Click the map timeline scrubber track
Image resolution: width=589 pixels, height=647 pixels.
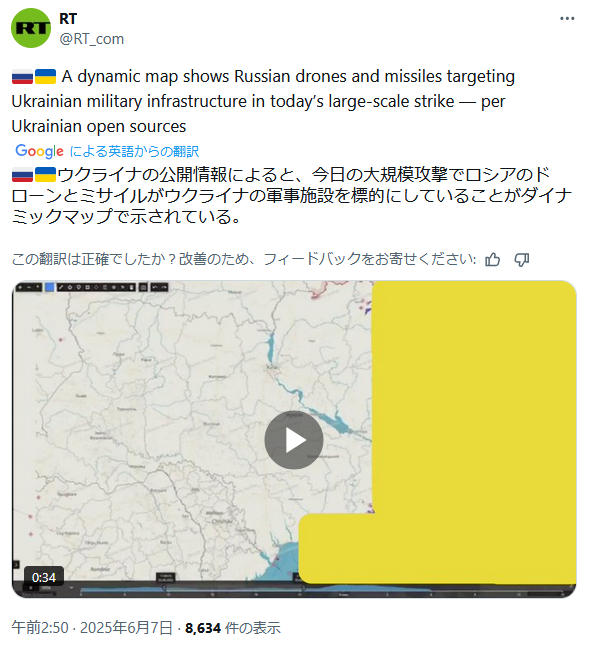click(322, 590)
